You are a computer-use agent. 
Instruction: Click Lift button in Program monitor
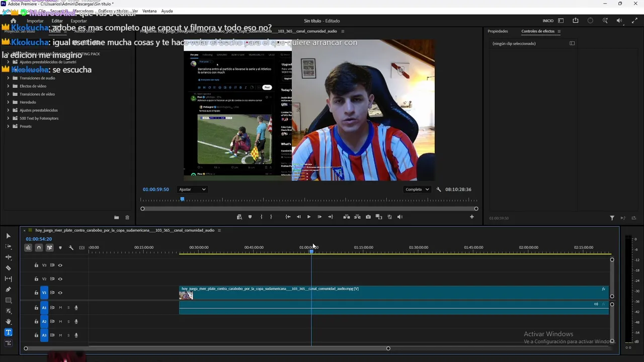(347, 217)
